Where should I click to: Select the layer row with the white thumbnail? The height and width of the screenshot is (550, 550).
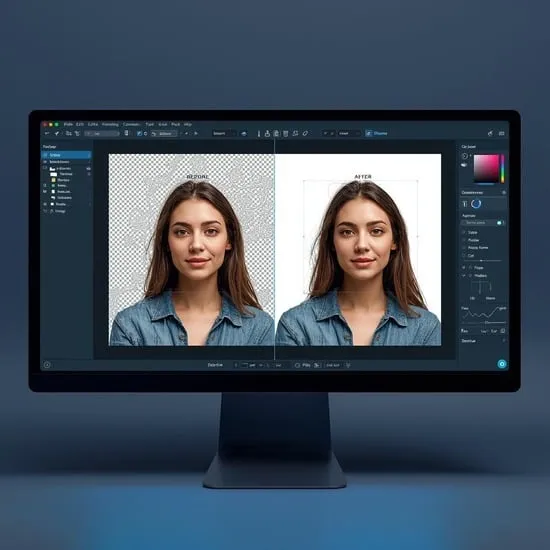click(67, 174)
